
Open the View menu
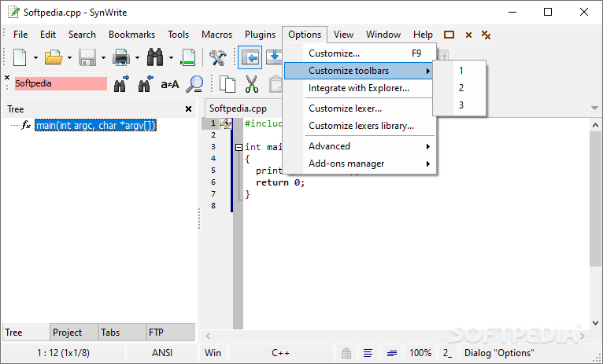pos(343,35)
